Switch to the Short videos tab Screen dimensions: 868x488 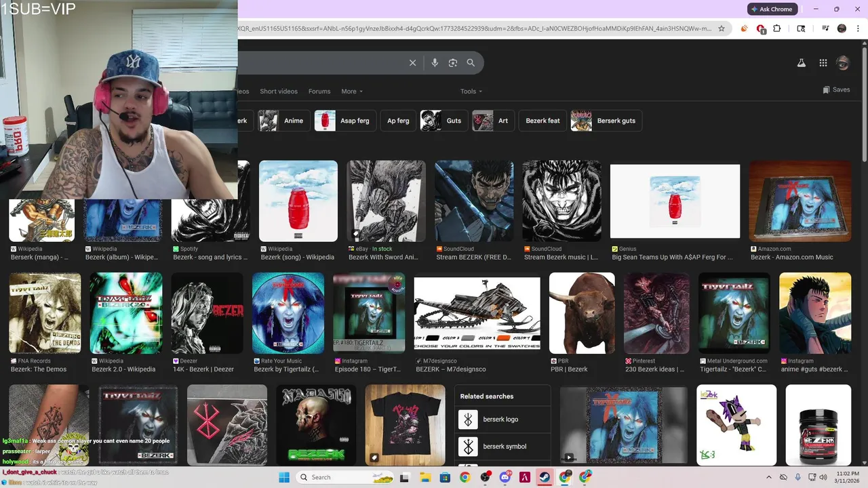click(279, 91)
